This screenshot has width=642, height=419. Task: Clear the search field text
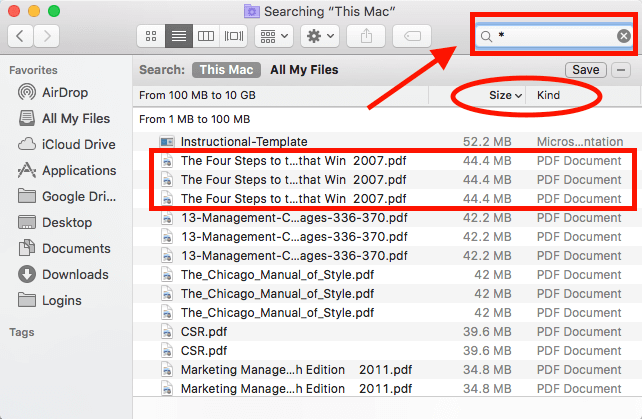pos(624,36)
